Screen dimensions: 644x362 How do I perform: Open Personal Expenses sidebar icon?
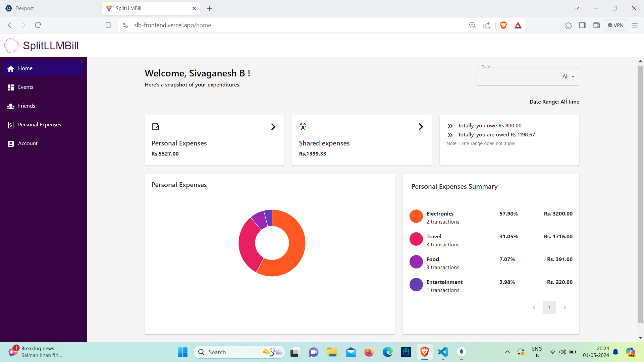pyautogui.click(x=11, y=125)
